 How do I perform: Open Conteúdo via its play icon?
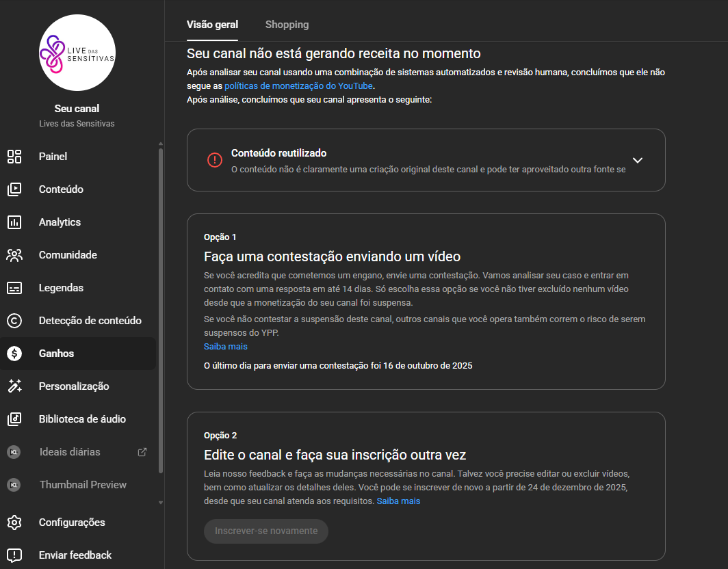tap(14, 189)
